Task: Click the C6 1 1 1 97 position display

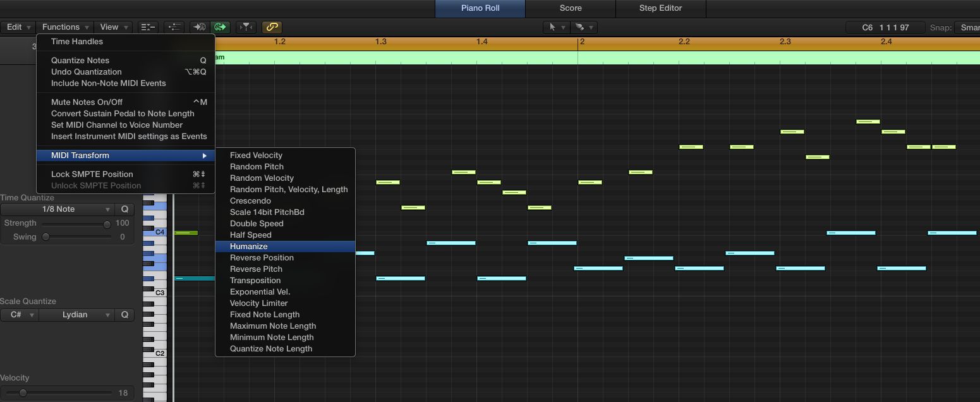Action: (885, 28)
